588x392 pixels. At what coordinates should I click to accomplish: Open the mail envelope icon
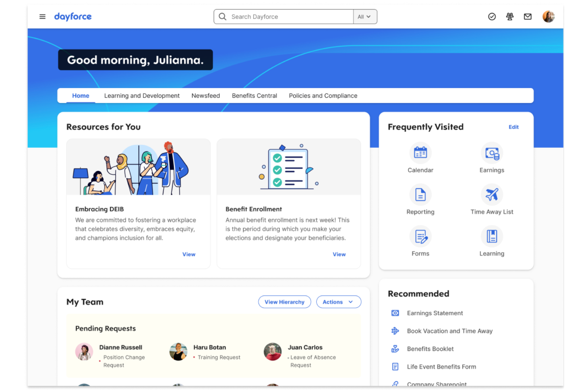click(528, 16)
